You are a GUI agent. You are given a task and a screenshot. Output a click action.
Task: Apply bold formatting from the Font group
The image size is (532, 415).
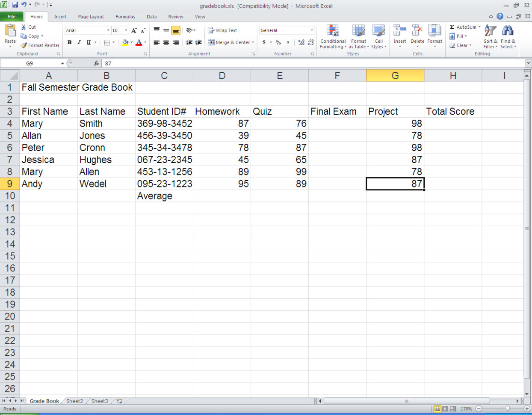pos(69,42)
